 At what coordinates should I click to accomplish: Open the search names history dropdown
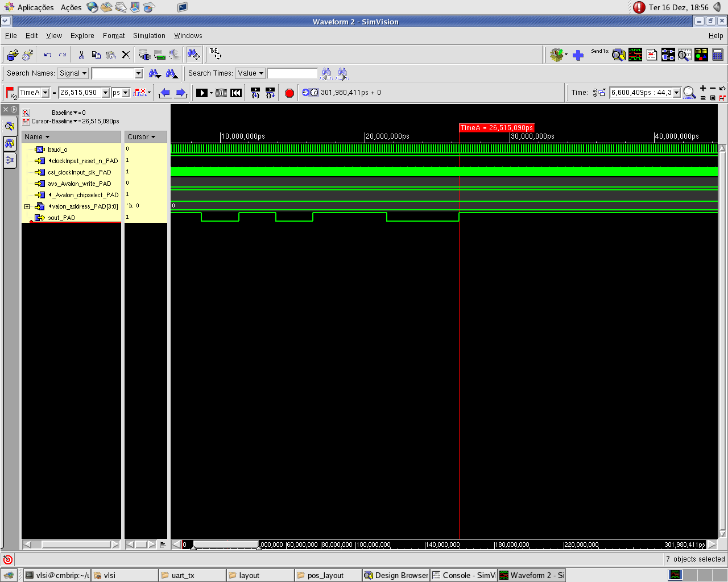click(x=138, y=73)
